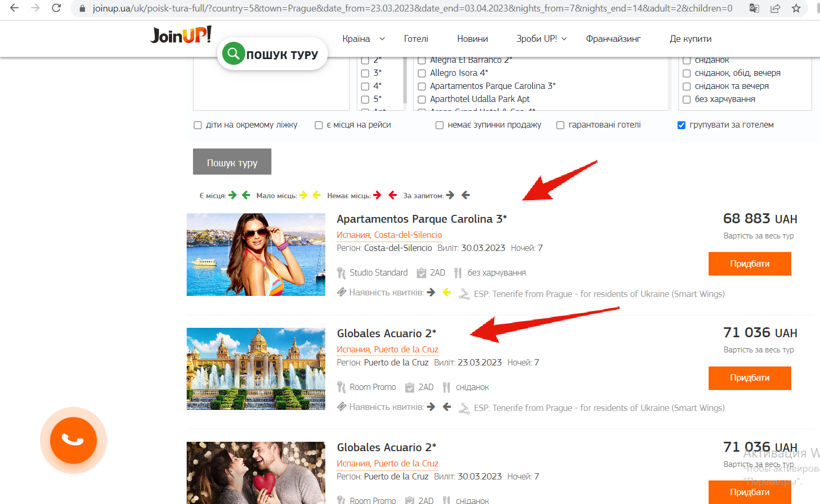Enable немає зупинки продажу filter
Image resolution: width=820 pixels, height=504 pixels.
tap(439, 125)
